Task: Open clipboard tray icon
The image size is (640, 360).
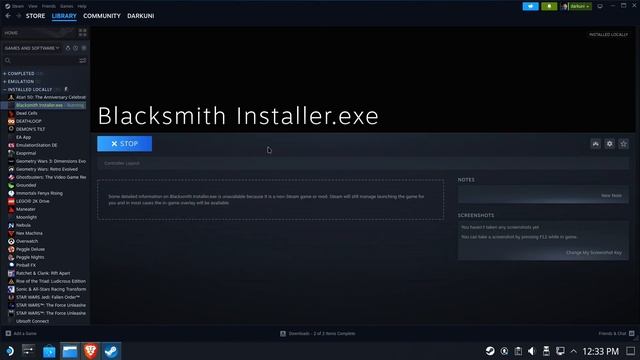Action: tap(518, 351)
